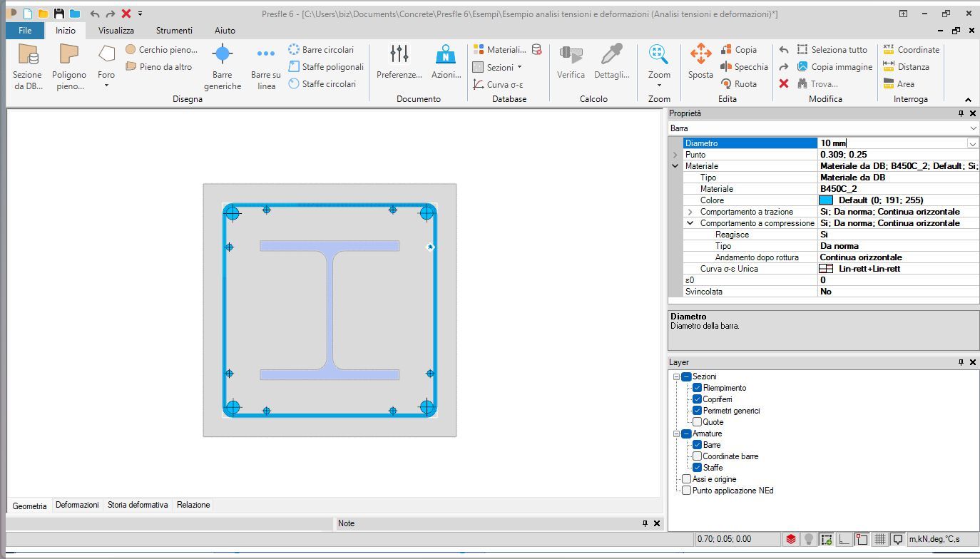Click the cyan Colore swatch
Viewport: 980px width, 559px height.
pyautogui.click(x=826, y=200)
